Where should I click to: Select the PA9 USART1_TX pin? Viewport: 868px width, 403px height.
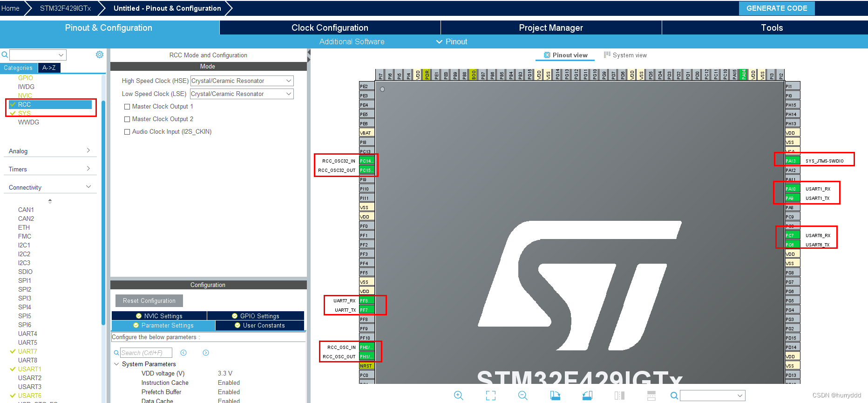[x=792, y=198]
